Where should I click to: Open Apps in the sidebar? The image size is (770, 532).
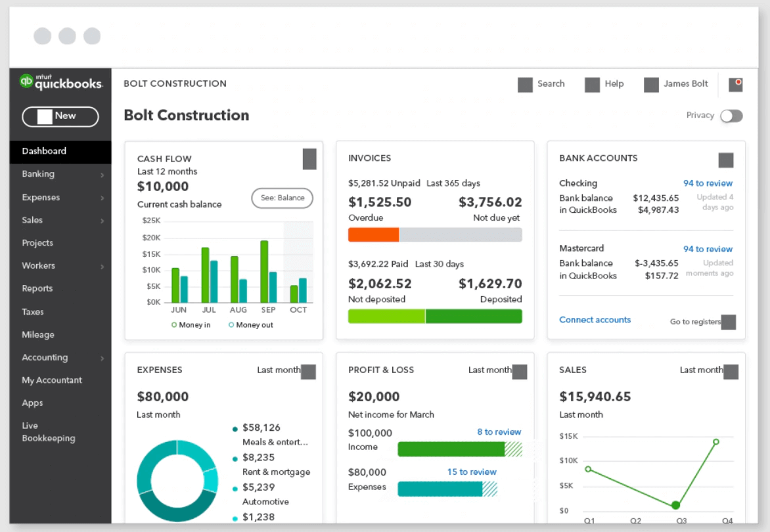(32, 403)
